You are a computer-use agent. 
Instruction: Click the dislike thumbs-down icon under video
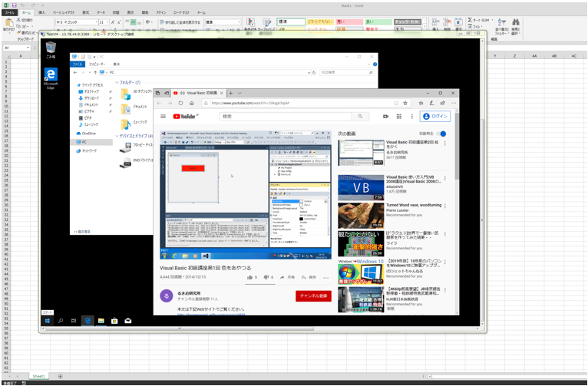(266, 277)
